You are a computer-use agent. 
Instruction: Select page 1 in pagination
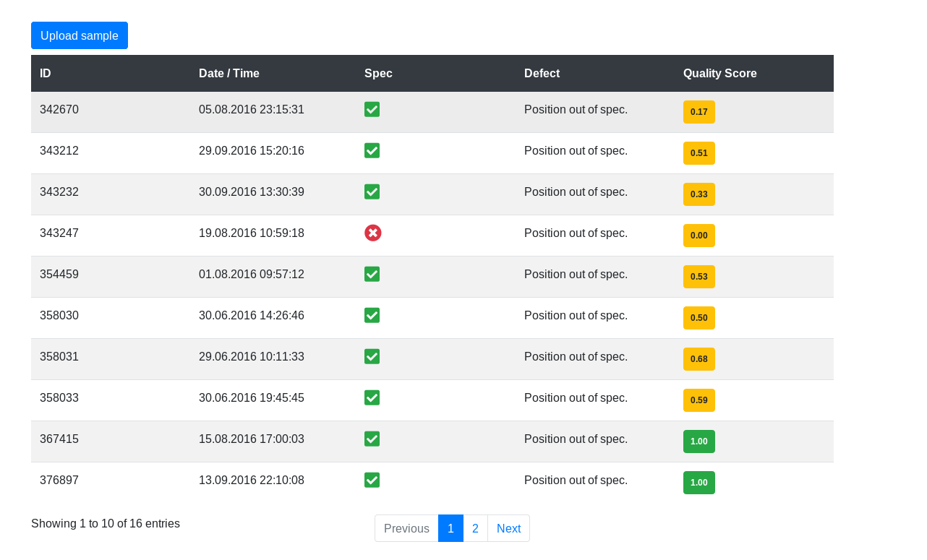[x=450, y=528]
